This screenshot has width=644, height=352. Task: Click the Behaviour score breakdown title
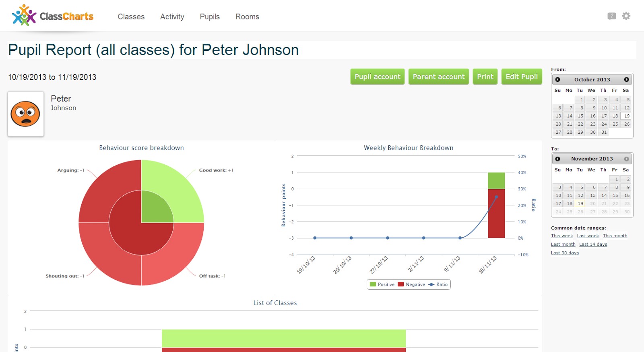(x=141, y=148)
